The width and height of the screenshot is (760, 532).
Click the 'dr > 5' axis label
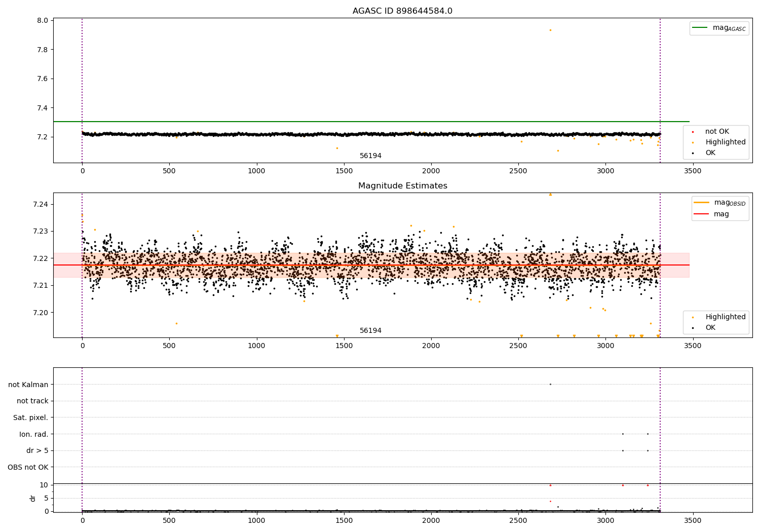(x=37, y=451)
